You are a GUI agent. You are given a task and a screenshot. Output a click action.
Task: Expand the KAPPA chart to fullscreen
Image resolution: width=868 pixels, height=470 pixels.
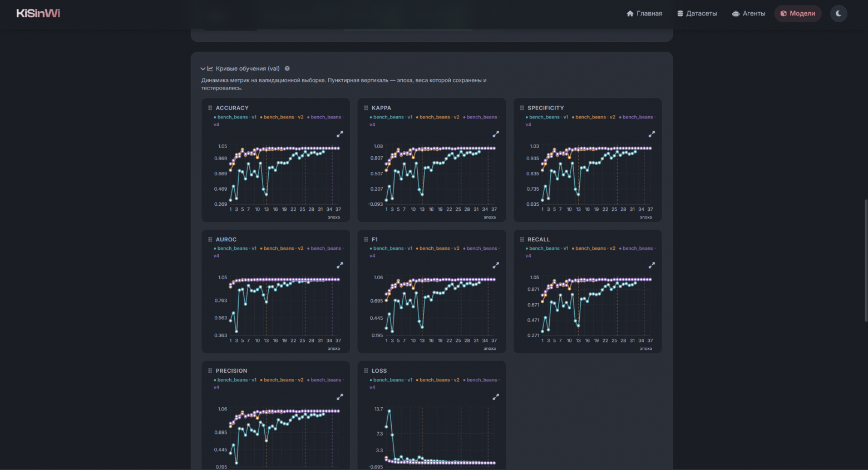496,134
